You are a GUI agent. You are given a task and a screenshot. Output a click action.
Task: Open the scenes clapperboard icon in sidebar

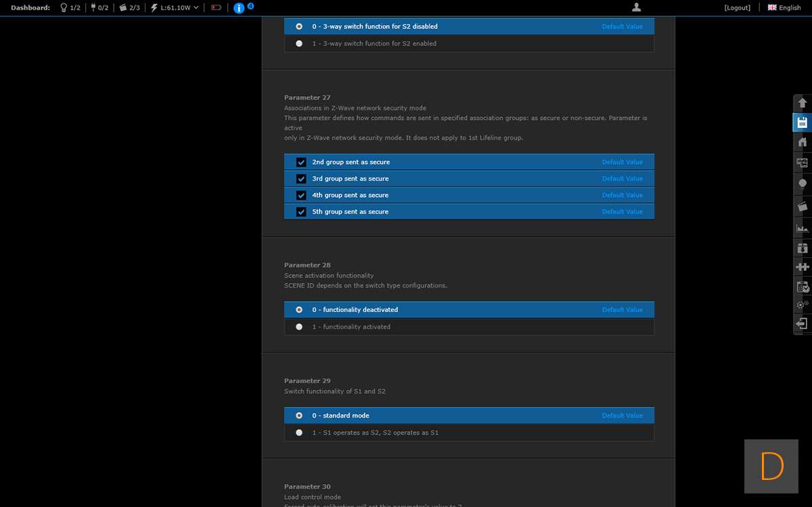coord(803,206)
